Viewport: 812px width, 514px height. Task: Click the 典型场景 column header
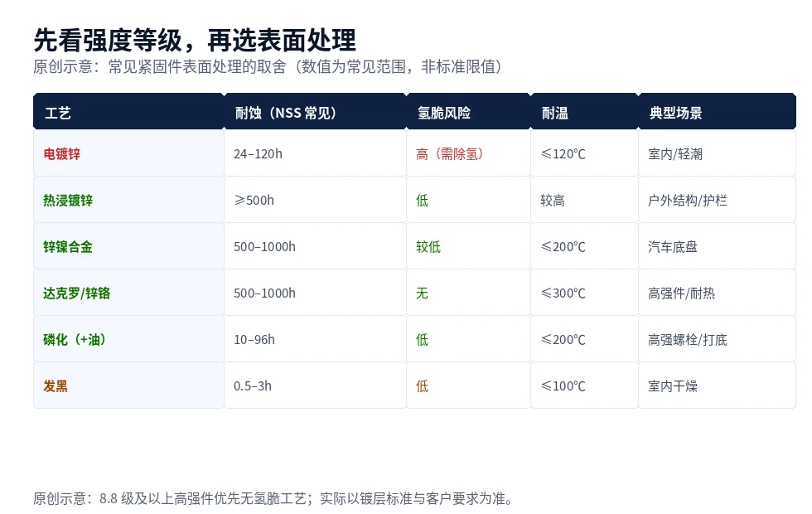pyautogui.click(x=718, y=111)
